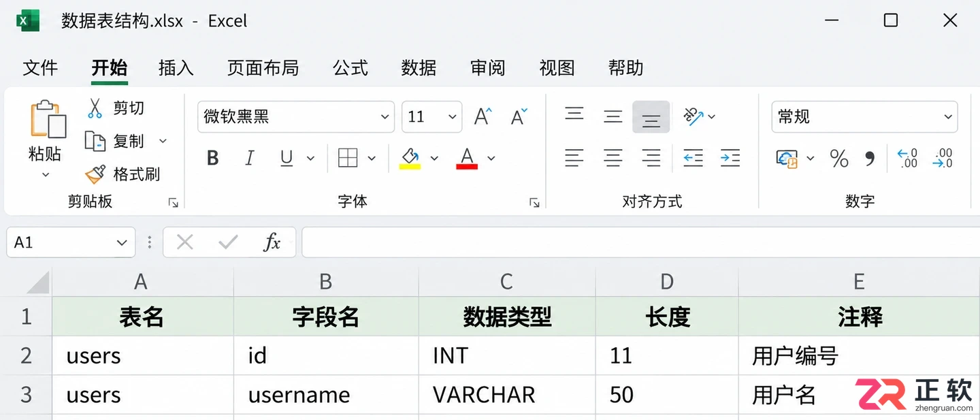Viewport: 980px width, 420px height.
Task: Click the text orientation icon
Action: click(x=694, y=116)
